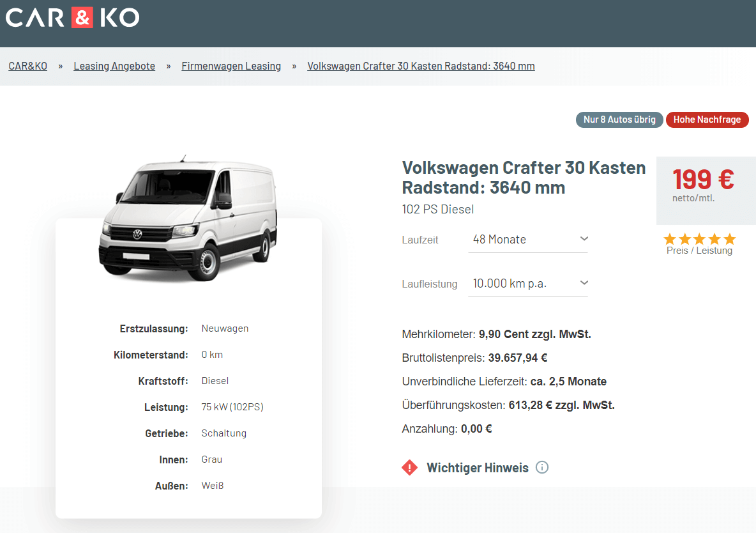Click the red warning diamond icon
The height and width of the screenshot is (533, 756).
point(409,467)
